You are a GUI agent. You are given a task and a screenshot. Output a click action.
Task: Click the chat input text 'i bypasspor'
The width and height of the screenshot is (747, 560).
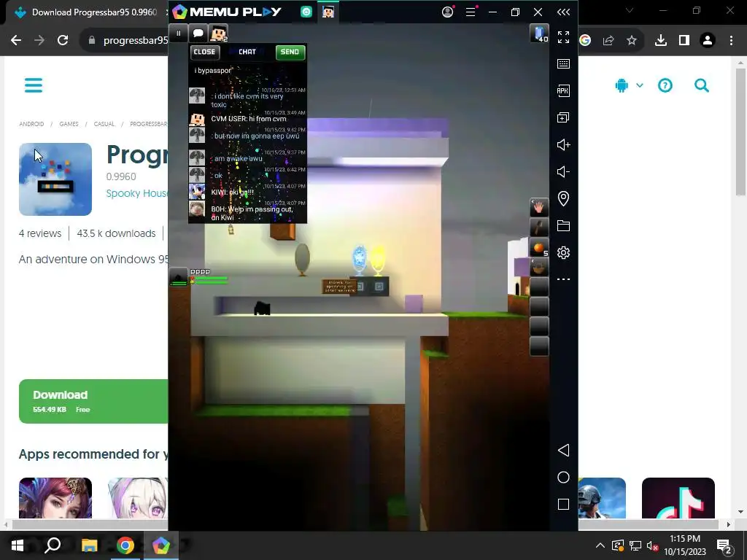pos(212,71)
